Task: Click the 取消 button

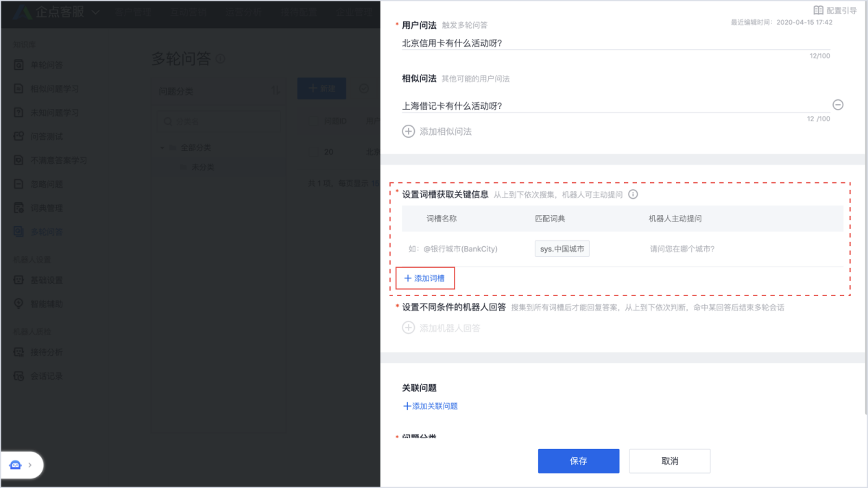Action: (669, 461)
